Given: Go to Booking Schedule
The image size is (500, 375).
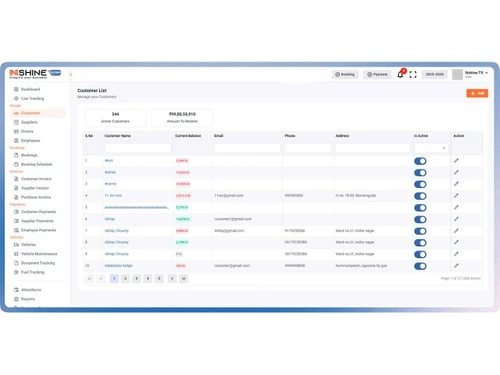Looking at the screenshot, I should click(x=36, y=164).
